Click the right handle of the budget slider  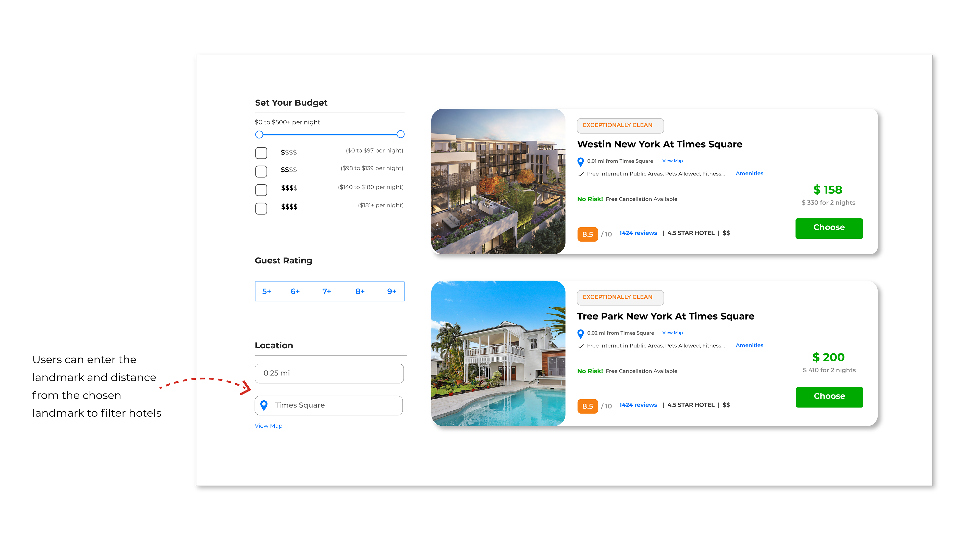pyautogui.click(x=400, y=134)
